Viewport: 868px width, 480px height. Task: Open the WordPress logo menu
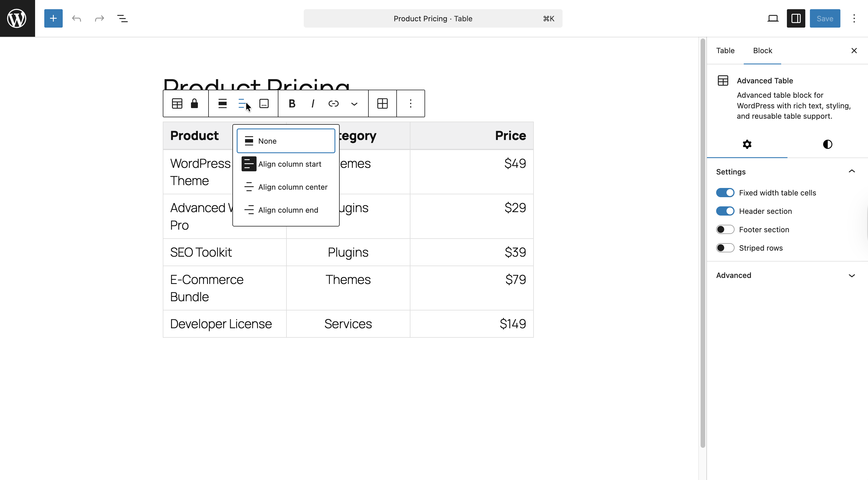[x=17, y=18]
